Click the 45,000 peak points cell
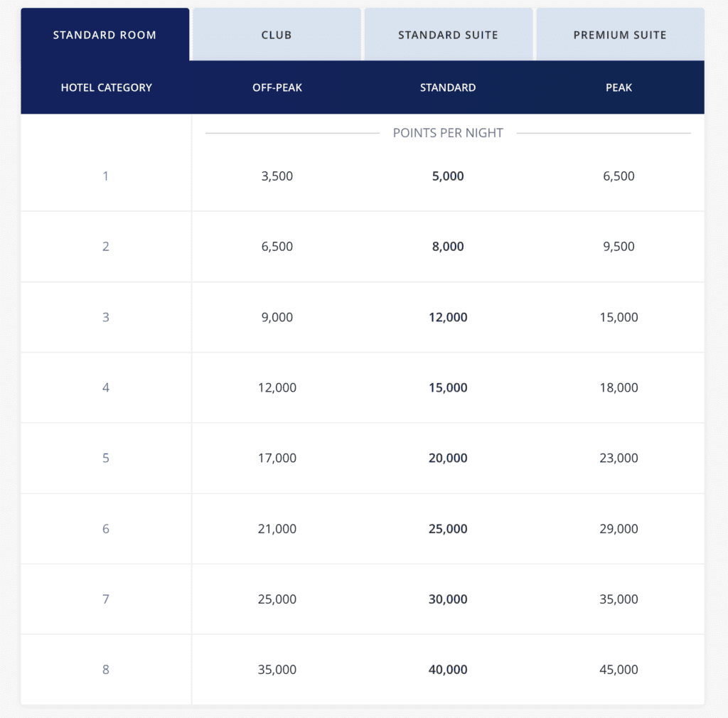The width and height of the screenshot is (728, 718). tap(619, 669)
